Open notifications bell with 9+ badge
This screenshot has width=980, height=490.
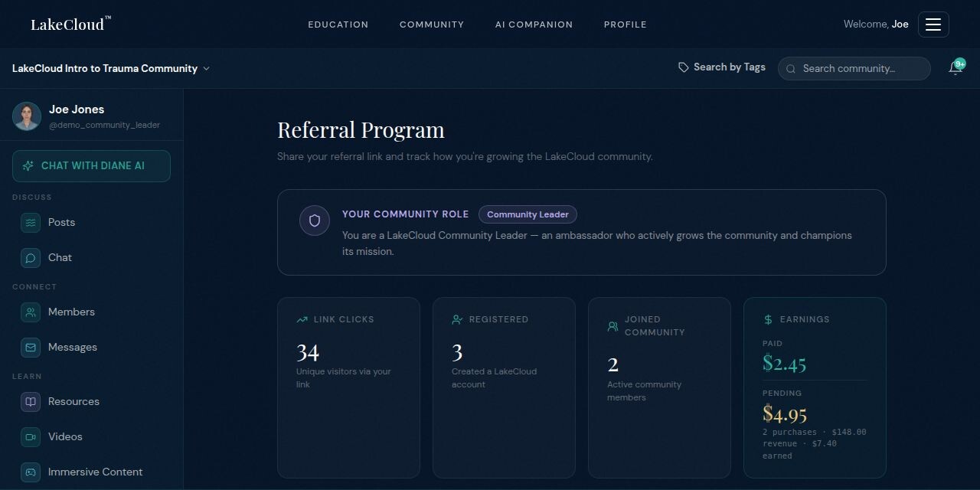[x=955, y=68]
